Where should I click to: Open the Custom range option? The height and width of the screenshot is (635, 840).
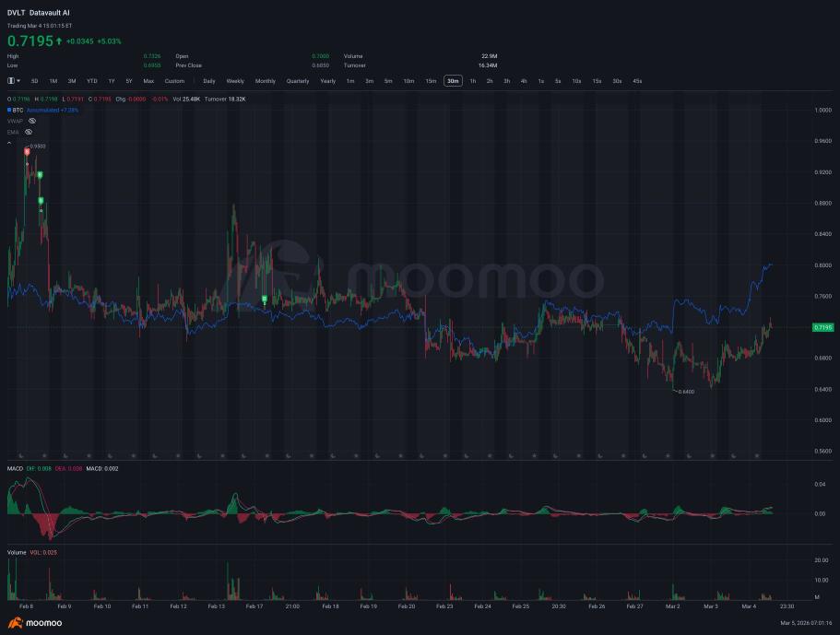(174, 81)
